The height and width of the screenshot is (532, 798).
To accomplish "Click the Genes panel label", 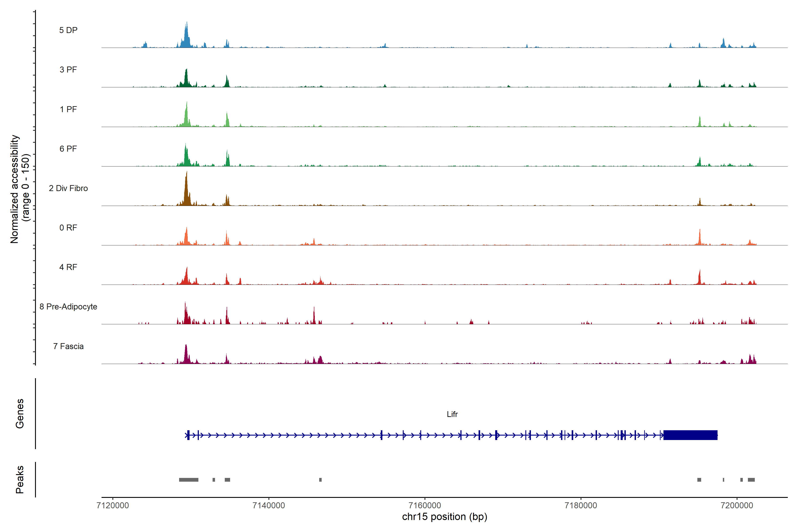I will (20, 414).
